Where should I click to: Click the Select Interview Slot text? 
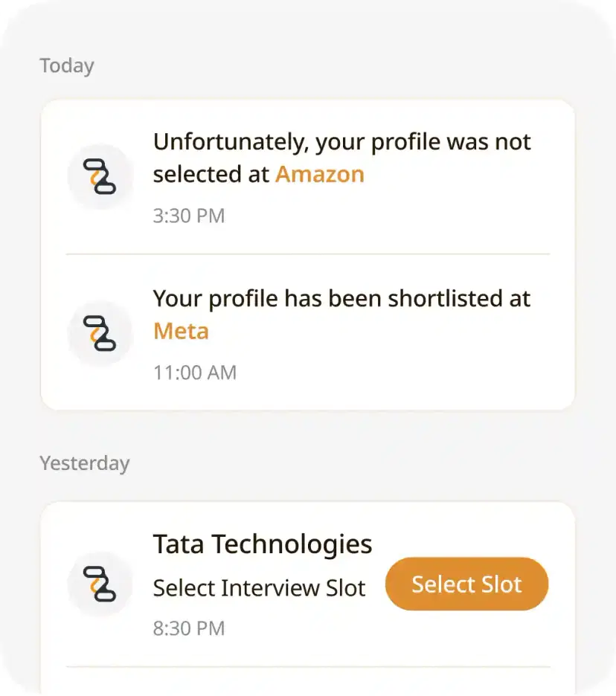point(259,588)
